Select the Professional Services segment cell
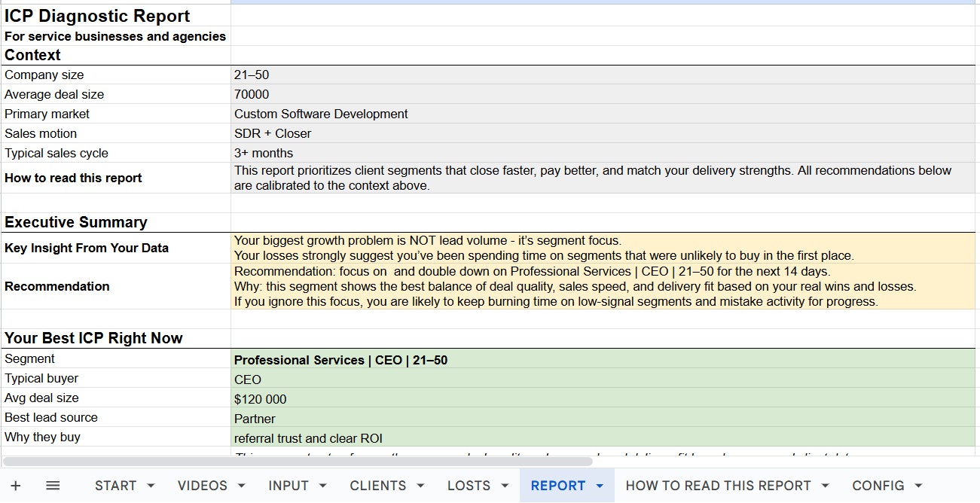This screenshot has width=980, height=503. [377, 359]
